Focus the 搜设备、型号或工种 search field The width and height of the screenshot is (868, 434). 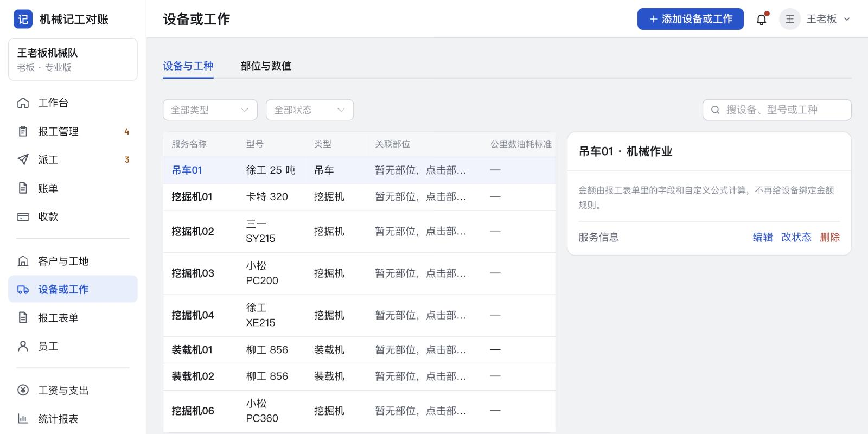click(777, 110)
